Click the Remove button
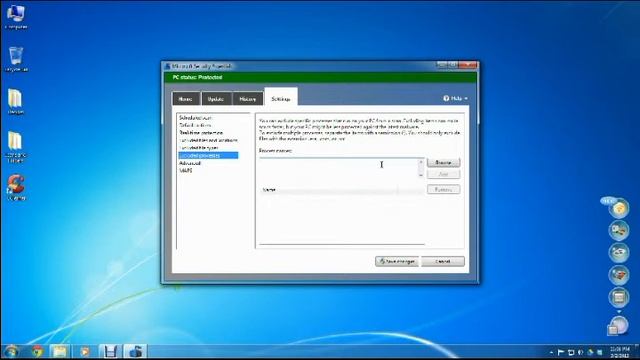 (443, 189)
